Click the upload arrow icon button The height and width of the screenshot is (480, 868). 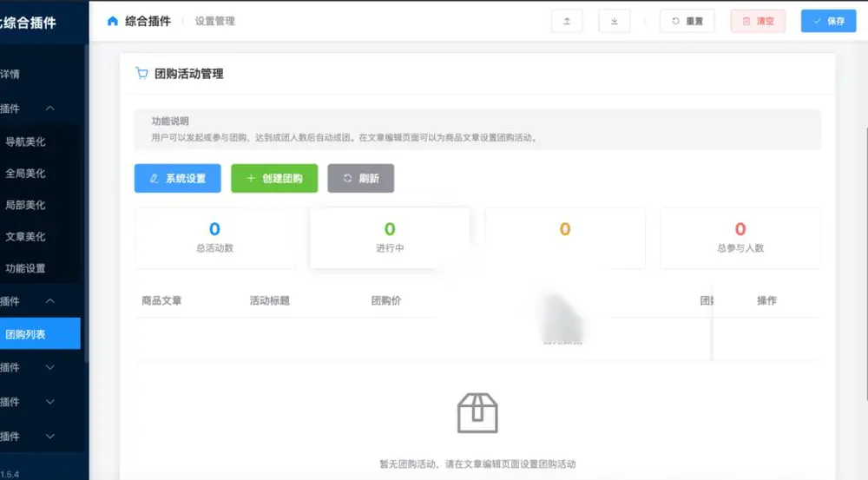[x=567, y=21]
